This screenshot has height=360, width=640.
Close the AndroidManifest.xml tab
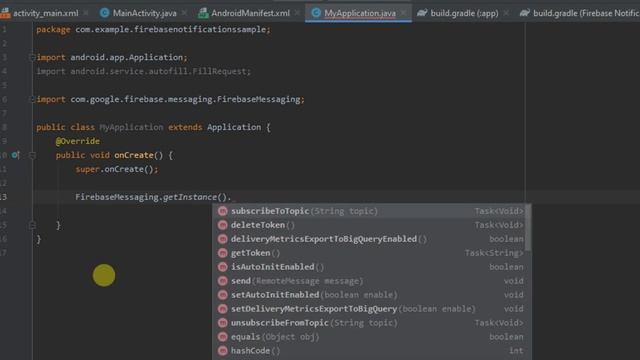coord(297,13)
